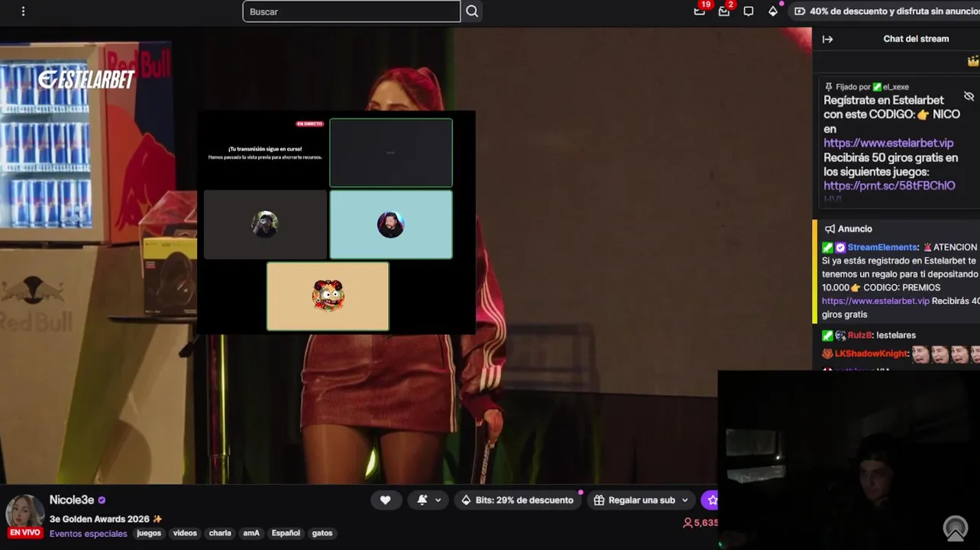Click the StreamElements verified purple badge
The image size is (980, 550).
tap(840, 247)
